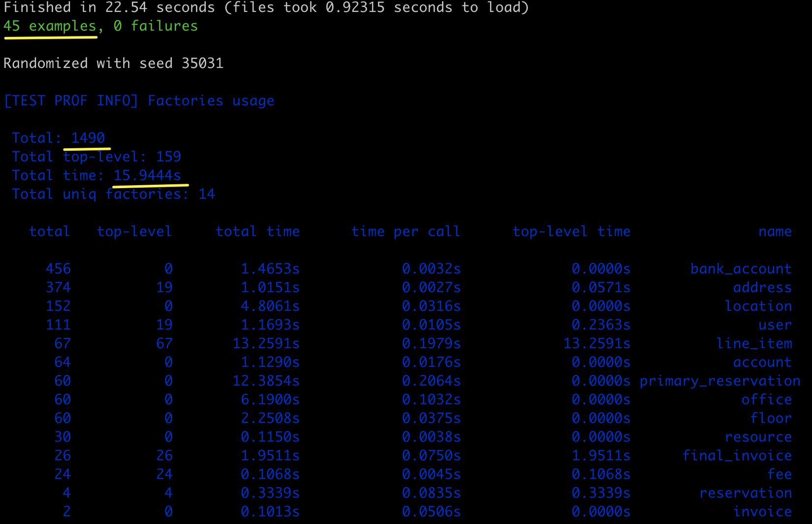Select the account name in the 64-total row
The width and height of the screenshot is (812, 524).
762,363
